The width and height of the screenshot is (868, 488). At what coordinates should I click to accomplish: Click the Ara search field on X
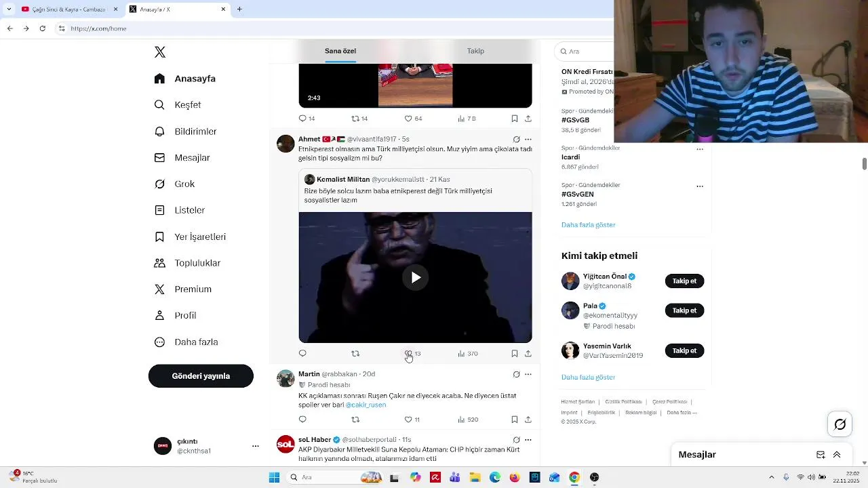585,52
